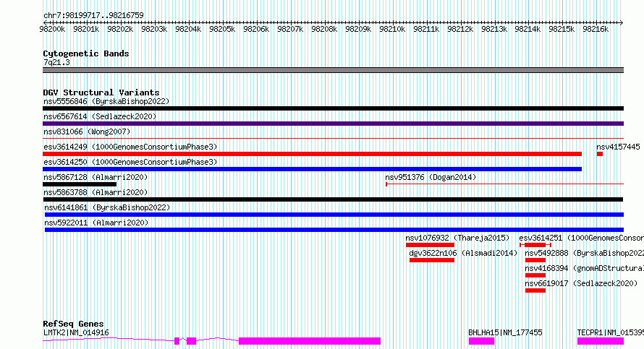This screenshot has width=644, height=349.
Task: Select the magenta BHLHA15 gene block
Action: 481,341
